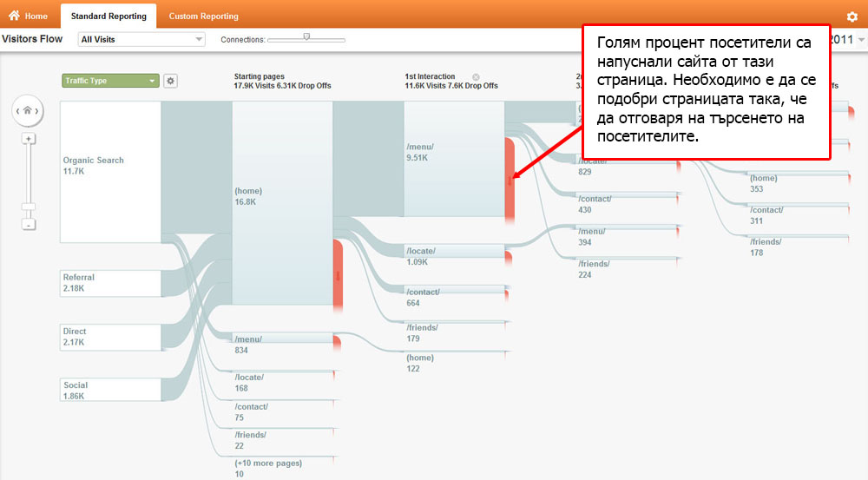The height and width of the screenshot is (480, 868).
Task: Click the red drop-off bar on (home) node
Action: click(339, 273)
